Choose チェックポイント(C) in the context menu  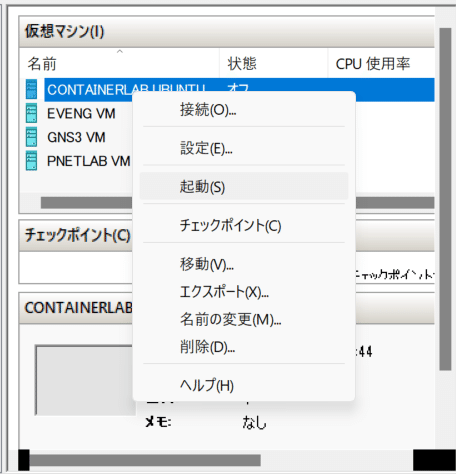coord(244,225)
